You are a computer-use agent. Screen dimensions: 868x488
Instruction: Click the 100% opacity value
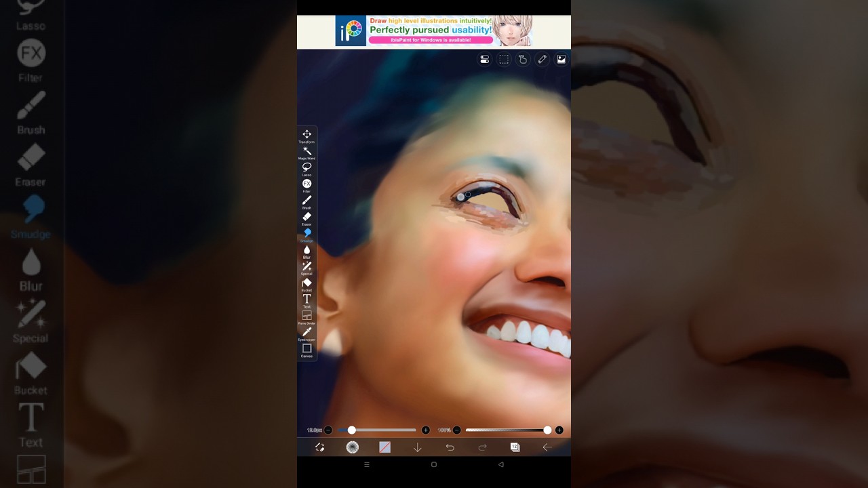[x=444, y=430]
